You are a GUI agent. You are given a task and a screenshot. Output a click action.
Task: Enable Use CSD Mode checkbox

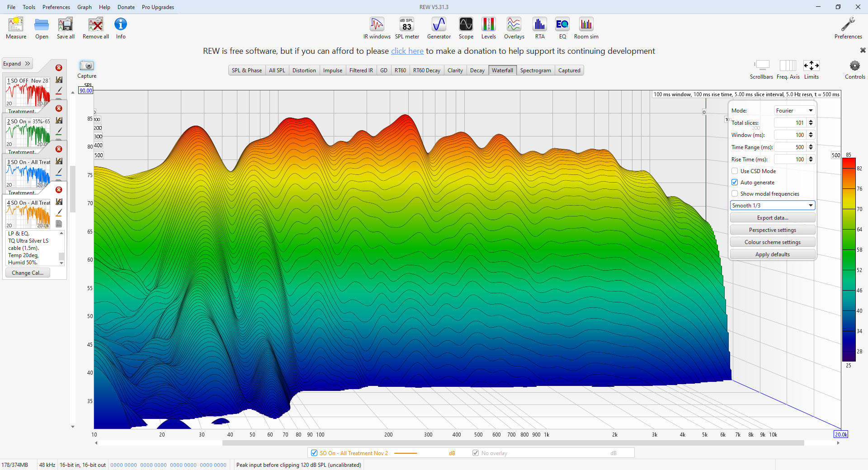point(735,171)
